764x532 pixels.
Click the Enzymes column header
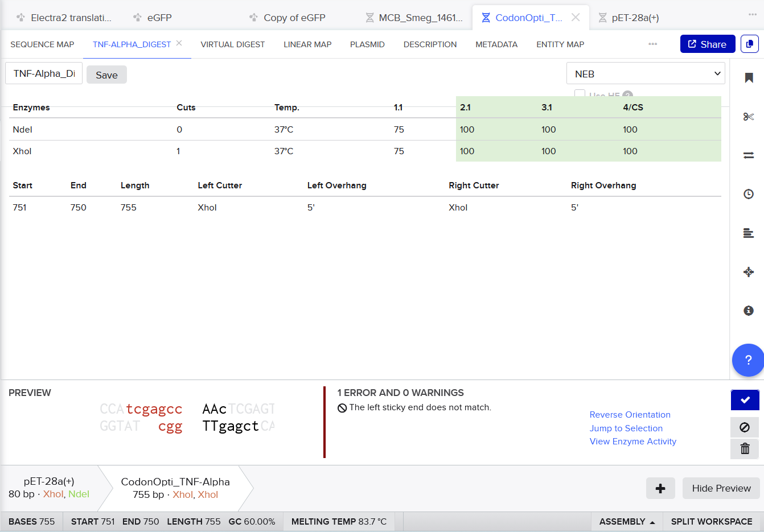31,108
